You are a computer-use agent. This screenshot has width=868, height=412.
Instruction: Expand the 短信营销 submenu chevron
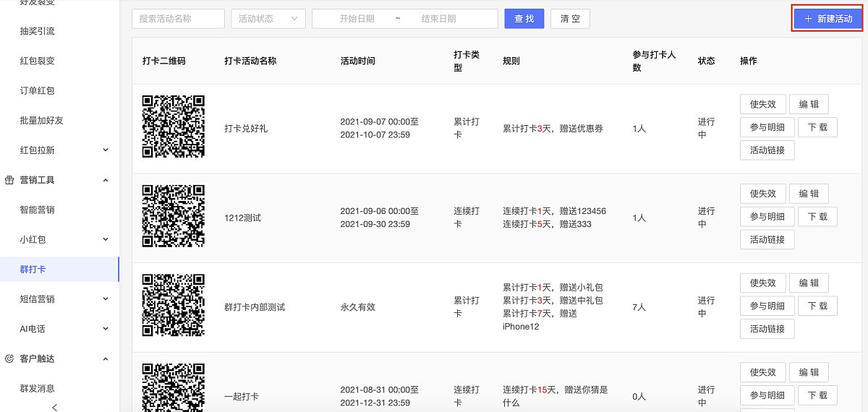tap(106, 299)
